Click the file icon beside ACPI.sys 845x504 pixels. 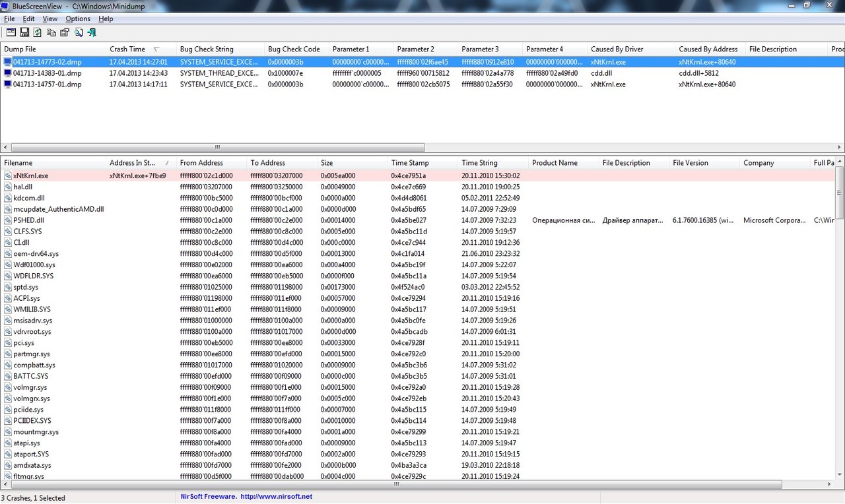click(7, 298)
